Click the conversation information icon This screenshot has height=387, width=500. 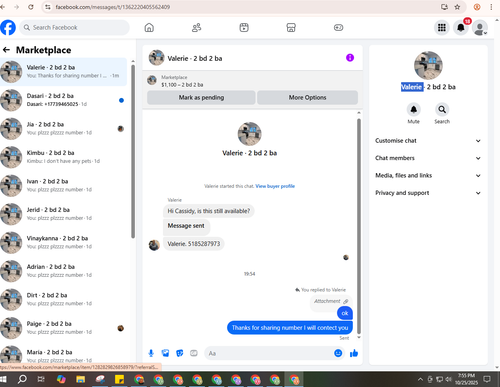click(x=350, y=58)
